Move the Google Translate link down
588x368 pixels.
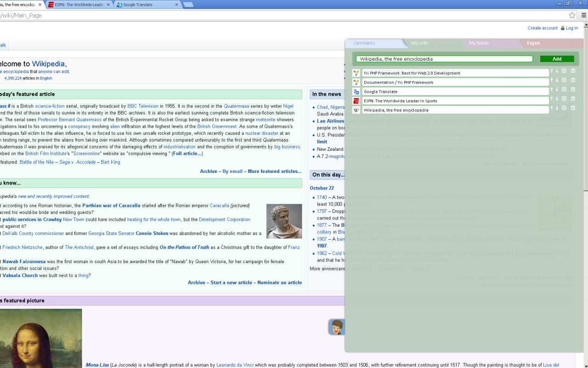click(x=557, y=89)
